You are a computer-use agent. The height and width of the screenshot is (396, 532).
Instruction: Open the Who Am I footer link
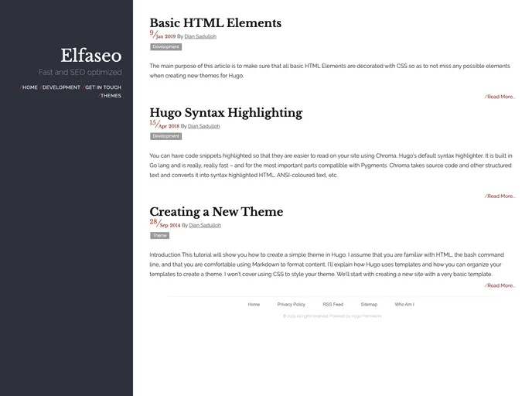404,304
